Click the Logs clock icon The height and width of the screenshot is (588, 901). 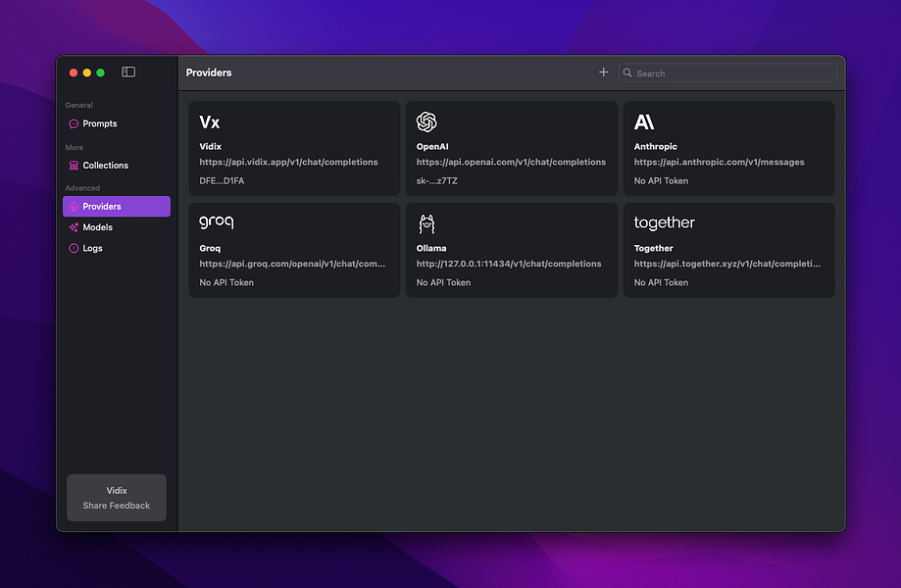click(x=74, y=248)
